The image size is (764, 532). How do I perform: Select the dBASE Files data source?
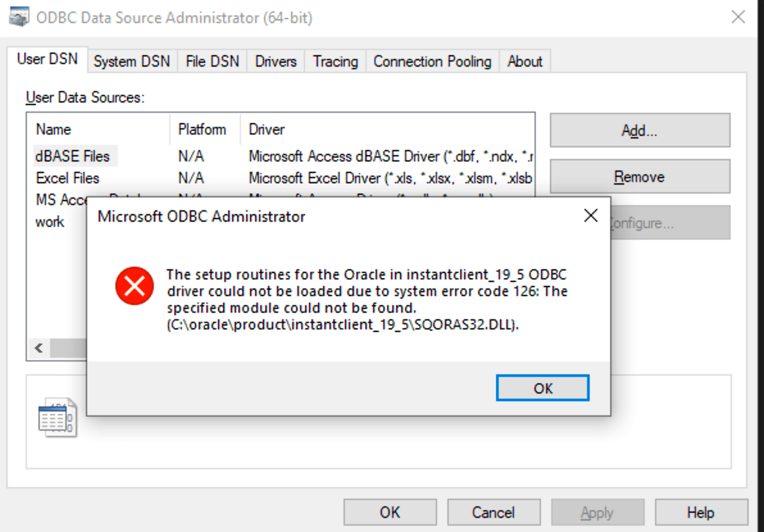[73, 156]
